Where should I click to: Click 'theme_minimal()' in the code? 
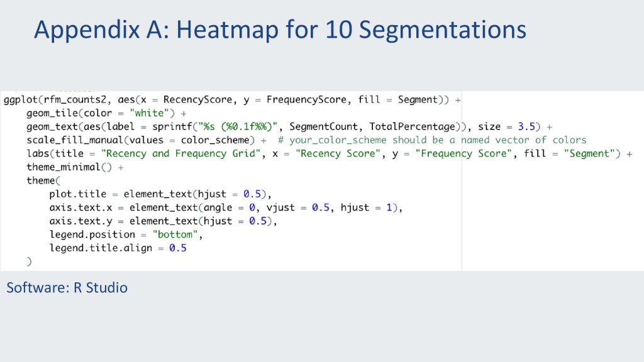click(x=69, y=167)
